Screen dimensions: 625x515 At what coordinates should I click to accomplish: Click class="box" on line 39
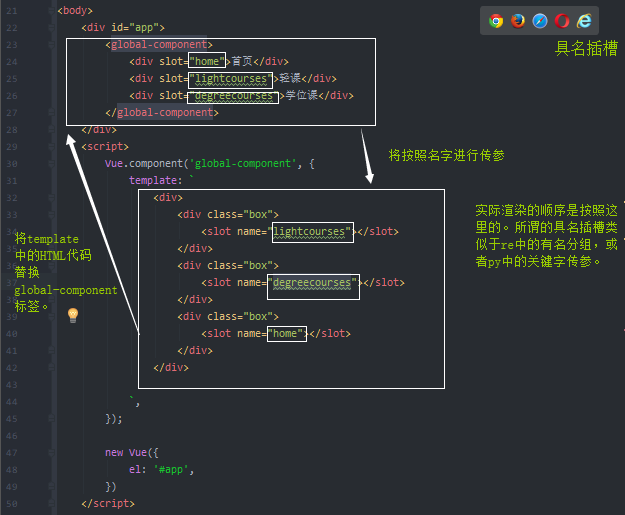tap(240, 316)
